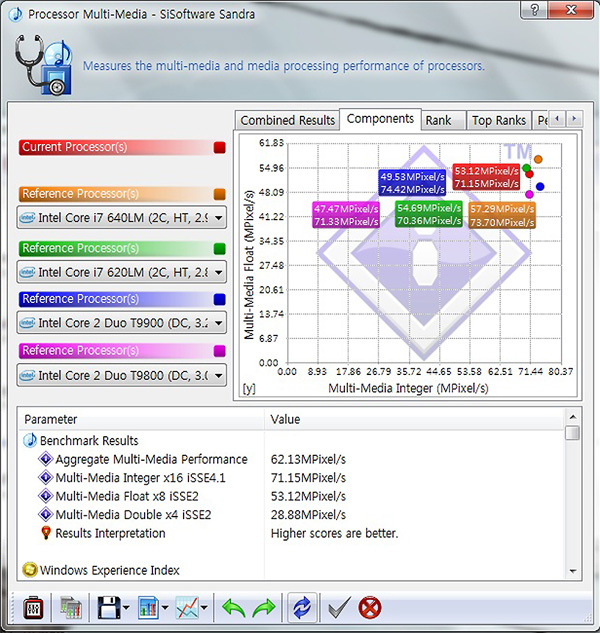
Task: Click the dark blue data point on chart
Action: pyautogui.click(x=540, y=187)
